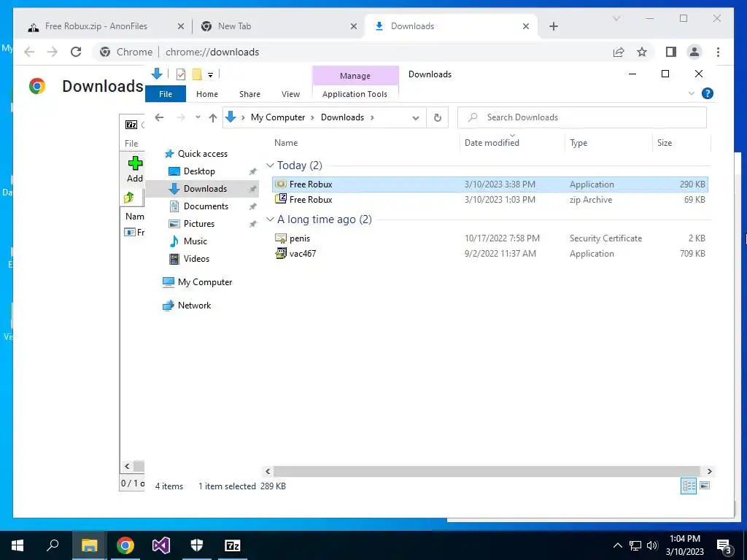
Task: Open Pictures in the navigation pane
Action: [192, 224]
